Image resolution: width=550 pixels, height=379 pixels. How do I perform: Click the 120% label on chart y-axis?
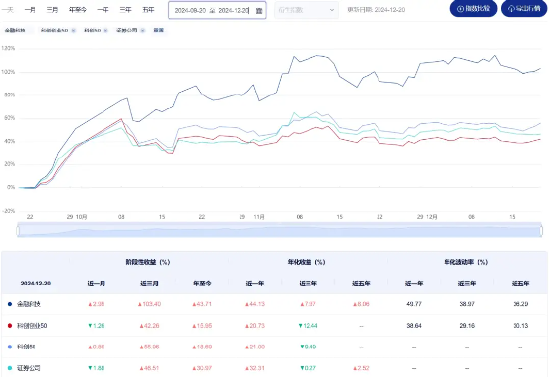[8, 48]
